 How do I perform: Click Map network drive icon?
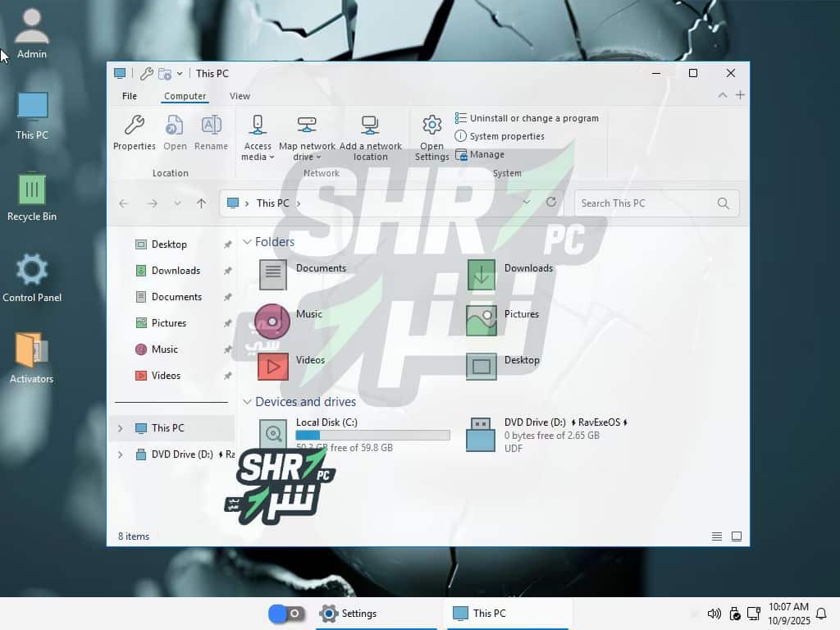pyautogui.click(x=307, y=126)
